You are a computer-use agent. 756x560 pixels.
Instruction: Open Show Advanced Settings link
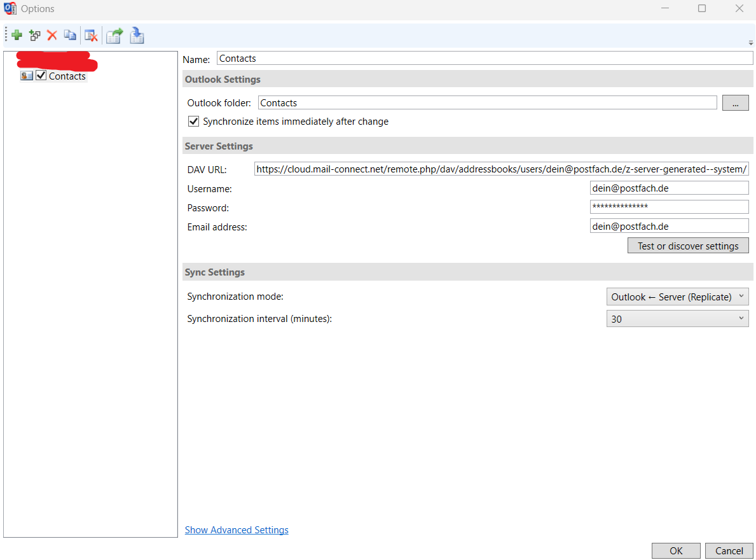pyautogui.click(x=237, y=530)
